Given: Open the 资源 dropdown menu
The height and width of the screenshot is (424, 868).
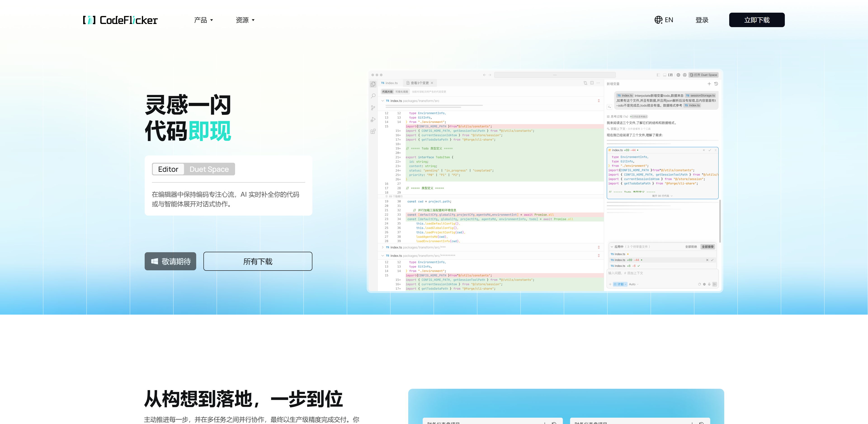Looking at the screenshot, I should [245, 20].
